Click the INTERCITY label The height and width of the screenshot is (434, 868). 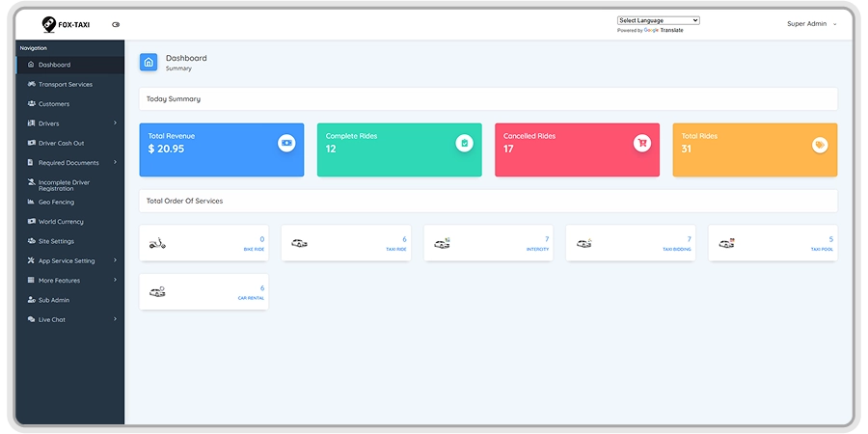(x=537, y=250)
